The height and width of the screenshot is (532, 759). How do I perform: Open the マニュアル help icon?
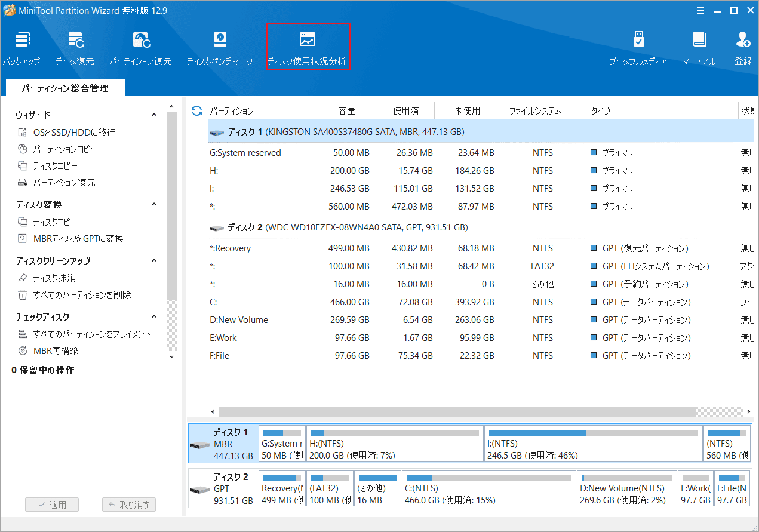pos(699,47)
